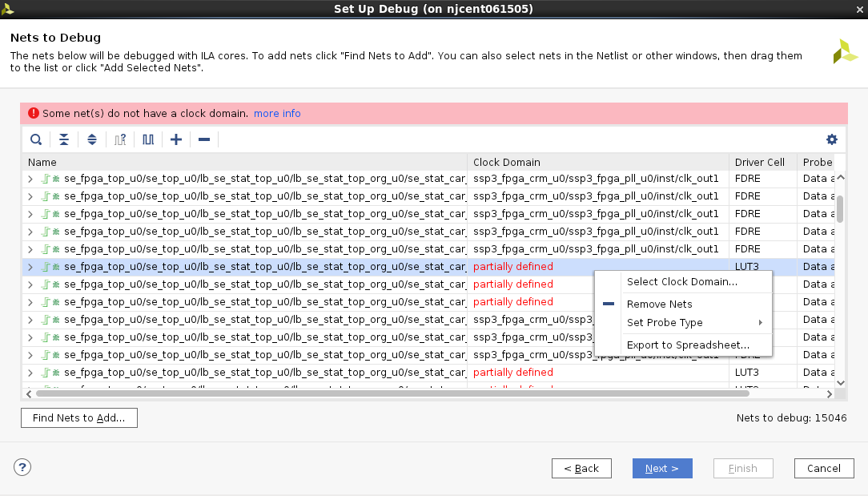
Task: Click the scroll left arrow
Action: tap(29, 394)
